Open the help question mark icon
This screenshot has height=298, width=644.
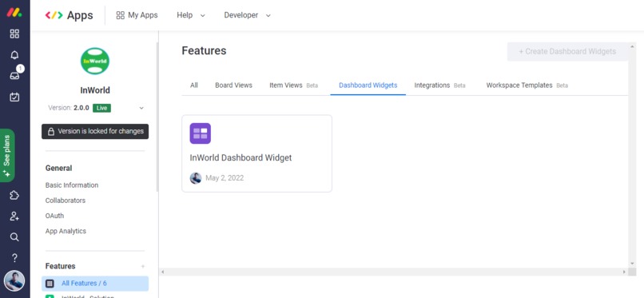(x=14, y=258)
